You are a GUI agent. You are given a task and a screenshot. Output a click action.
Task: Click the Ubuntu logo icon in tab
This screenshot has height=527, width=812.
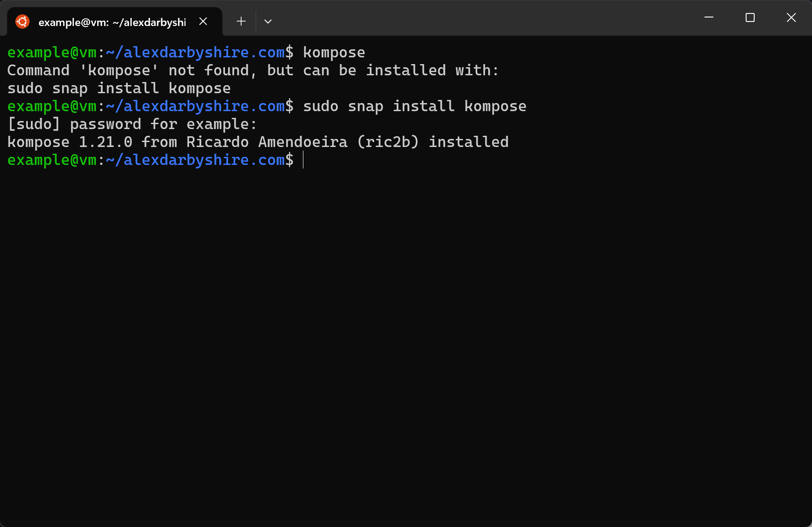[x=22, y=22]
